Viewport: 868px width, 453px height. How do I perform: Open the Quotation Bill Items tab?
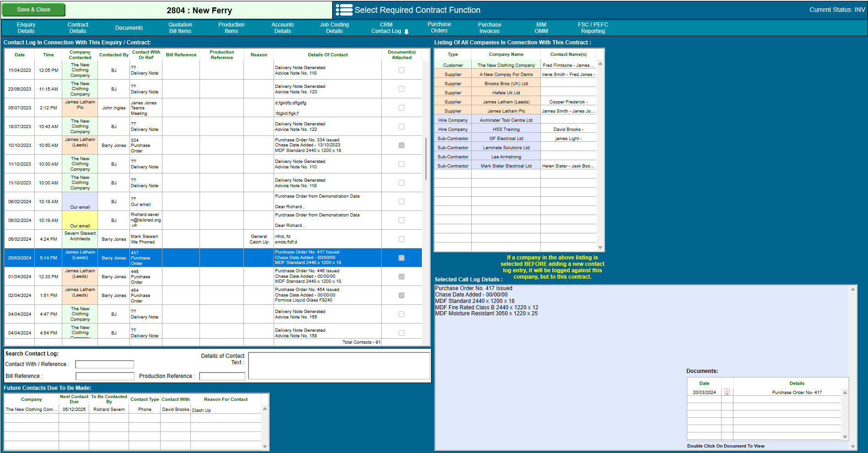click(x=180, y=28)
